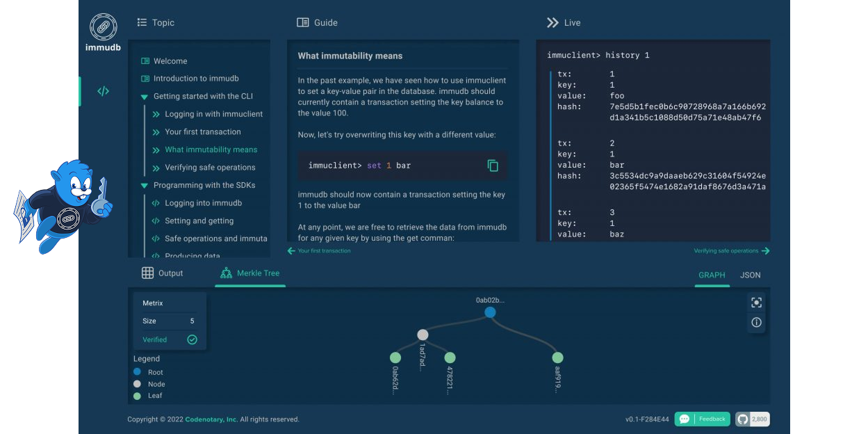Collapse Getting started with the CLI
The image size is (868, 434).
[x=145, y=97]
